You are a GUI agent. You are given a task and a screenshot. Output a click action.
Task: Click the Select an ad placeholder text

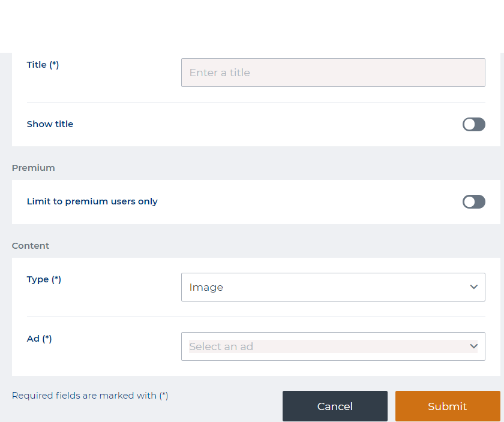click(x=221, y=346)
